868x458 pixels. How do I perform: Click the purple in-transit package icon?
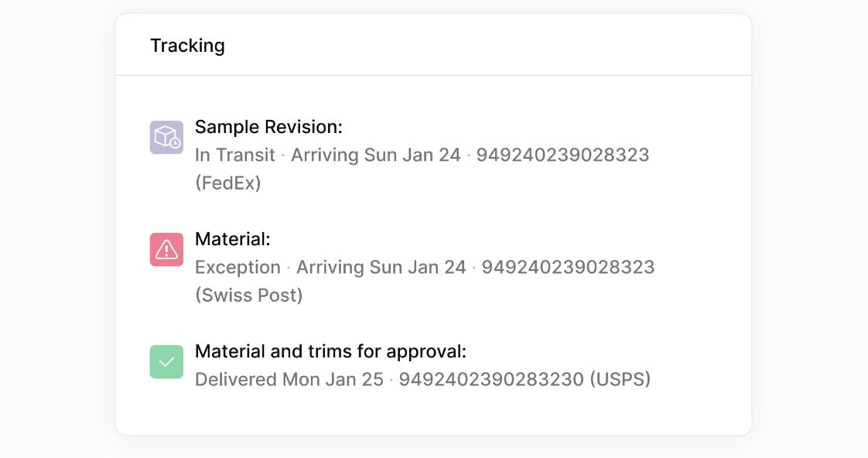tap(166, 138)
